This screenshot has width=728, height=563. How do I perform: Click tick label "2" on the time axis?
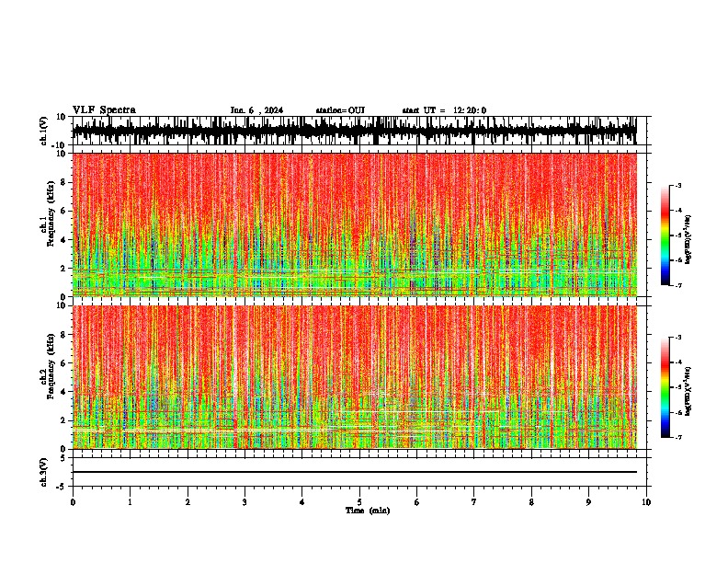click(188, 502)
